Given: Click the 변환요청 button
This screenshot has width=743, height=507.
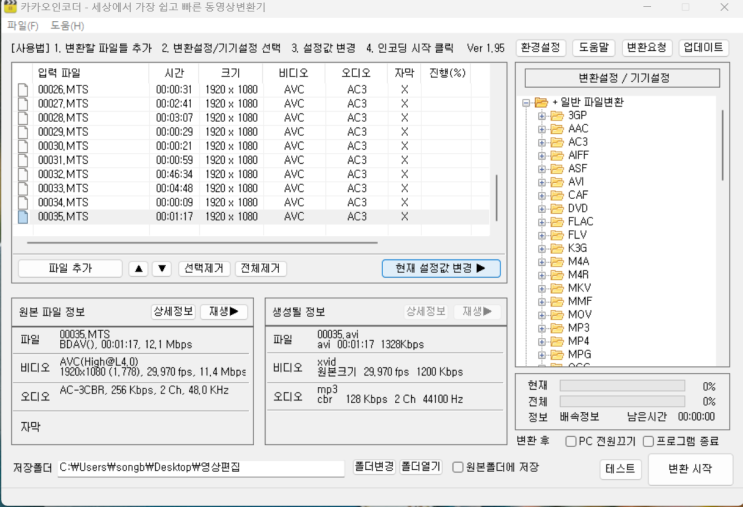Looking at the screenshot, I should (x=647, y=48).
